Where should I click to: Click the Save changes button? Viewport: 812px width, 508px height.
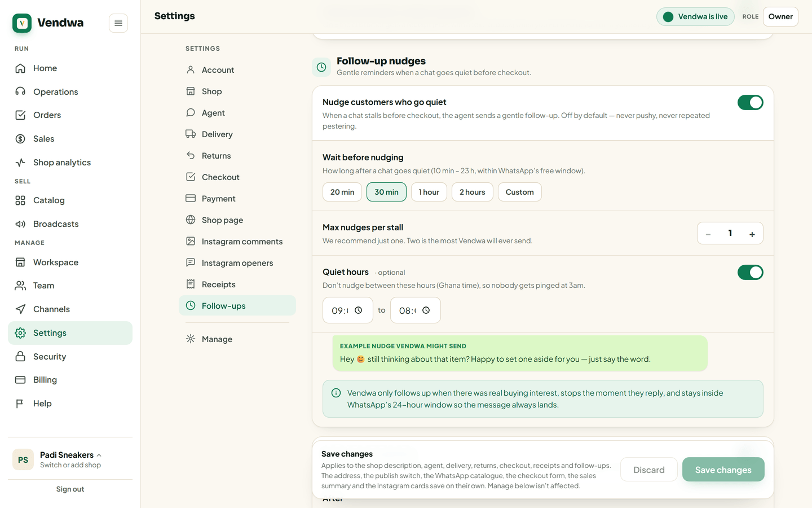point(723,470)
